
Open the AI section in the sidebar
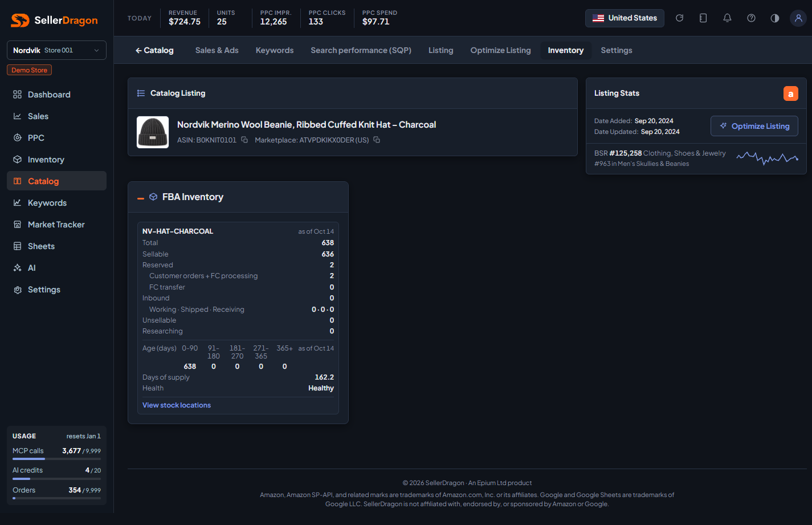56,268
